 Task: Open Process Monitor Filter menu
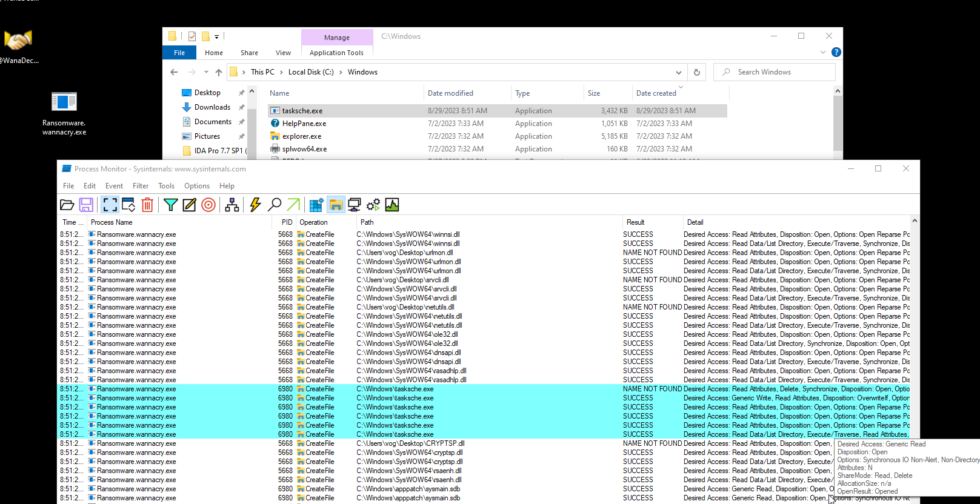point(141,186)
